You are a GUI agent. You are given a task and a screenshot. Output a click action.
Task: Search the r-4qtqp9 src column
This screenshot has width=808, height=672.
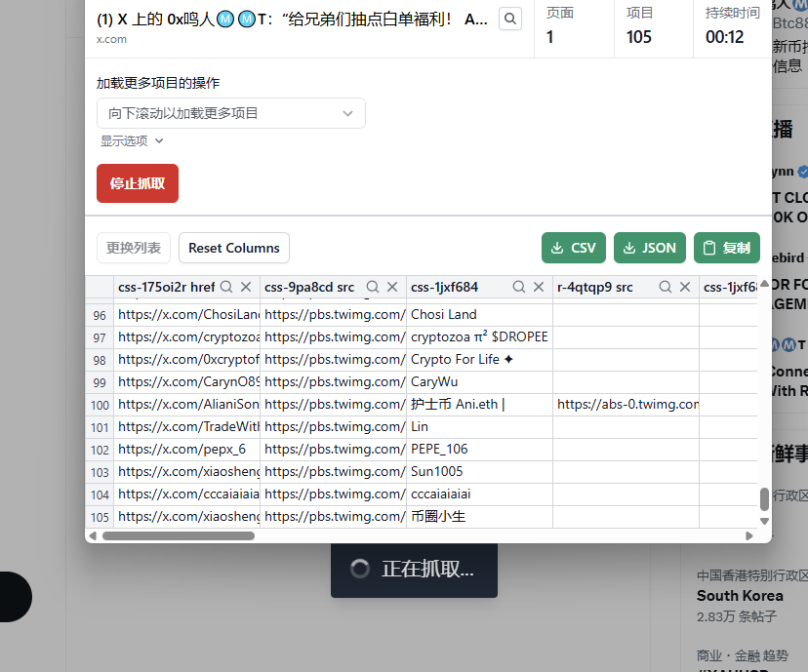pyautogui.click(x=666, y=287)
